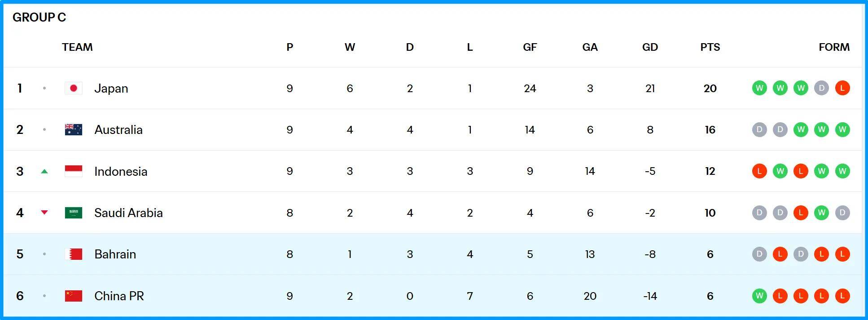Screen dimensions: 868x320
Task: Select the Indonesia team name
Action: point(121,171)
